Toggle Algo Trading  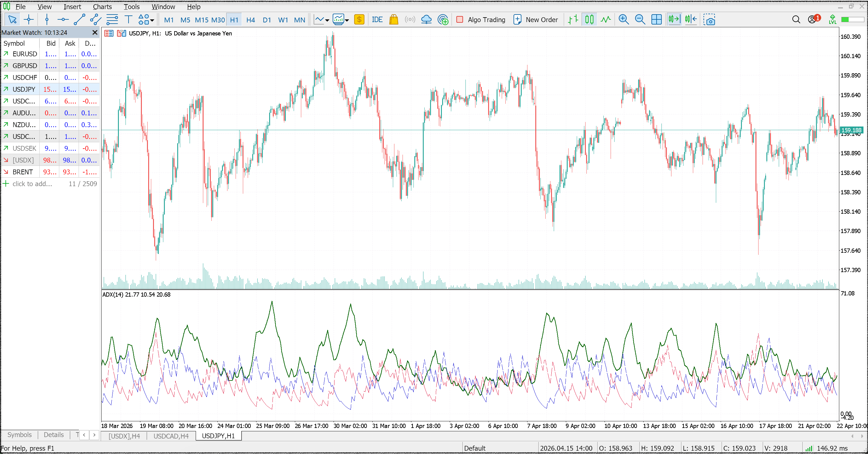pos(481,20)
